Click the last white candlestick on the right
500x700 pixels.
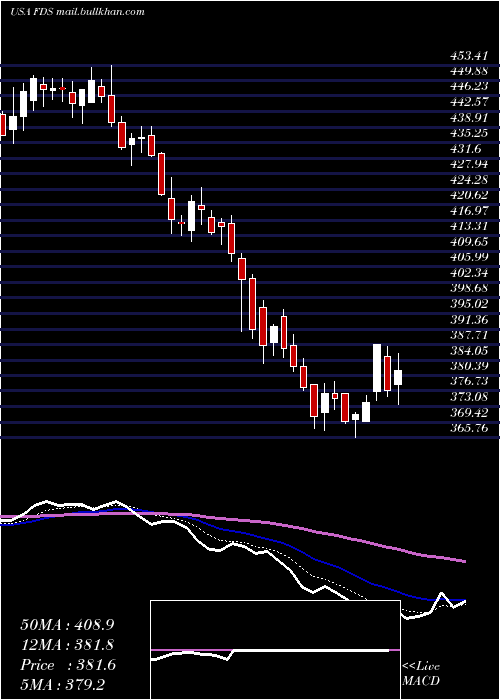click(398, 377)
